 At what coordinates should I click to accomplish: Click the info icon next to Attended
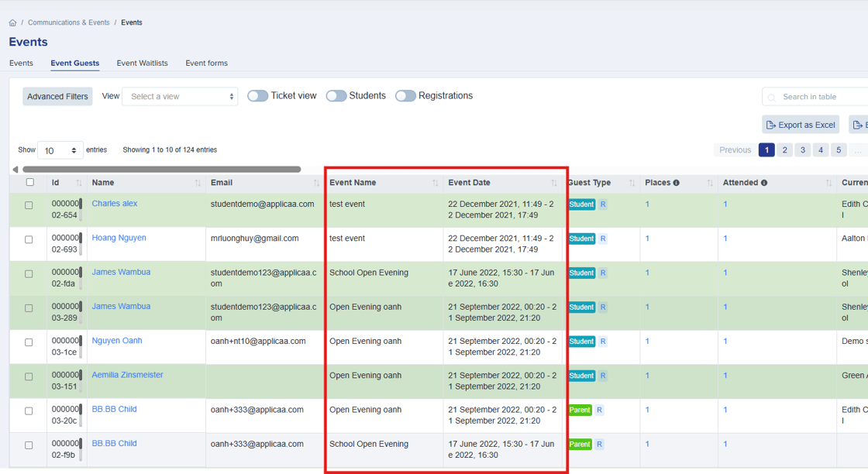tap(764, 183)
